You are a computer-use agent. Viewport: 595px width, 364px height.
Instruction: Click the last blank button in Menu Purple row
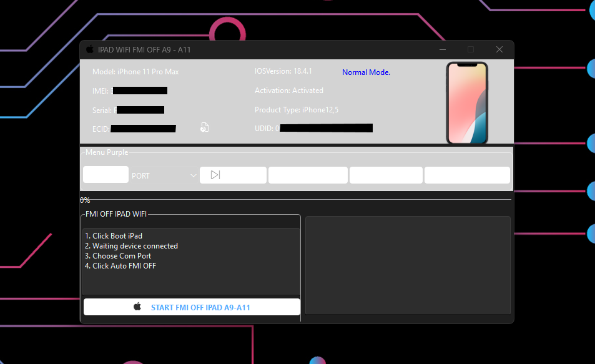(467, 175)
